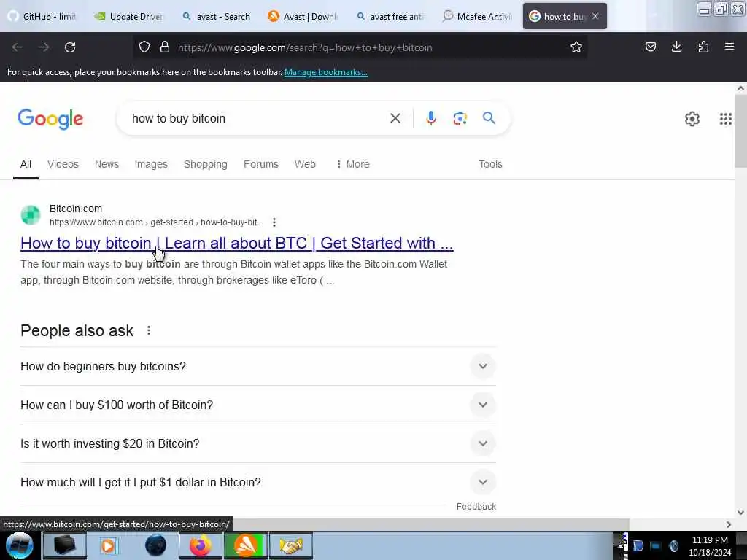Switch to the GitHub browser tab
Screen dimensions: 747x560
click(42, 16)
